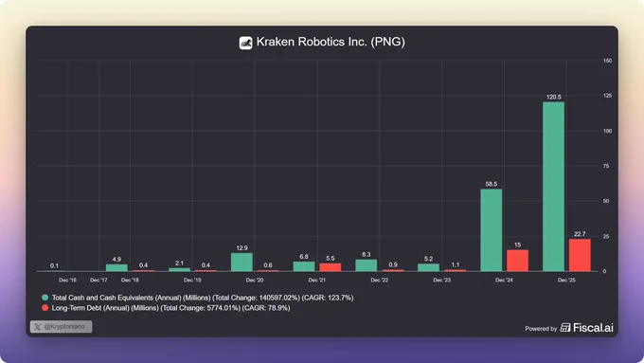
Task: Select the Dec '21 green cash bar
Action: (x=304, y=266)
